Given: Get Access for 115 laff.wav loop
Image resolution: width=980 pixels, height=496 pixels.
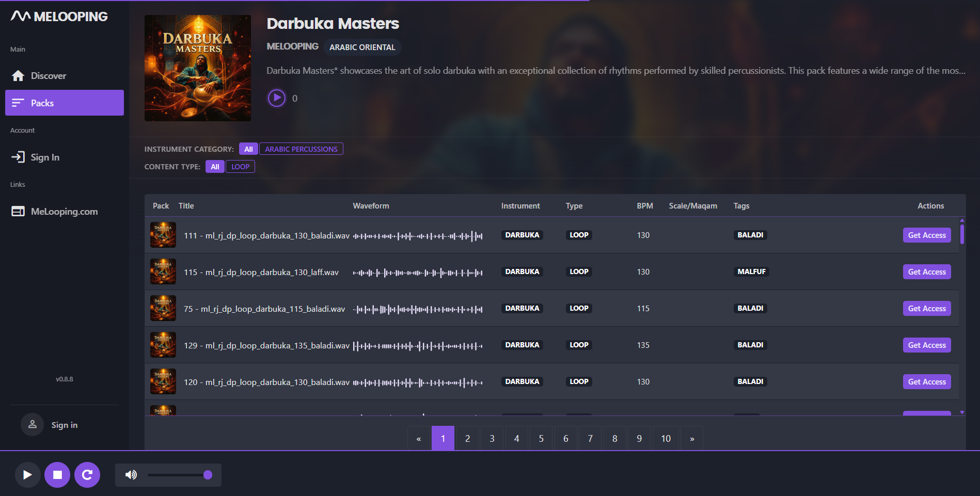Looking at the screenshot, I should click(927, 272).
